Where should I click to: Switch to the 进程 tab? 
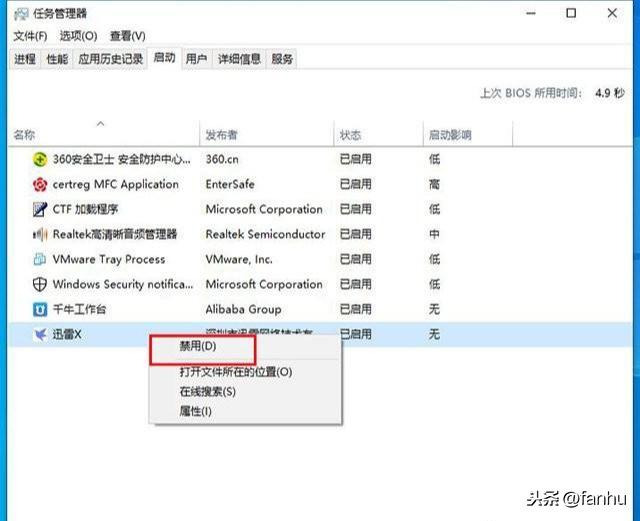(25, 59)
